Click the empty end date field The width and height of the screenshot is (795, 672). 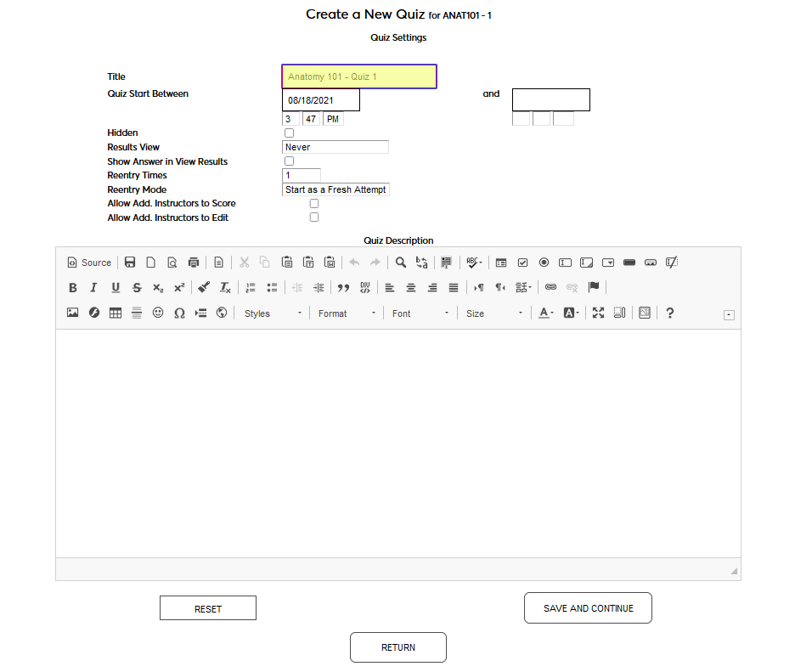(x=551, y=100)
